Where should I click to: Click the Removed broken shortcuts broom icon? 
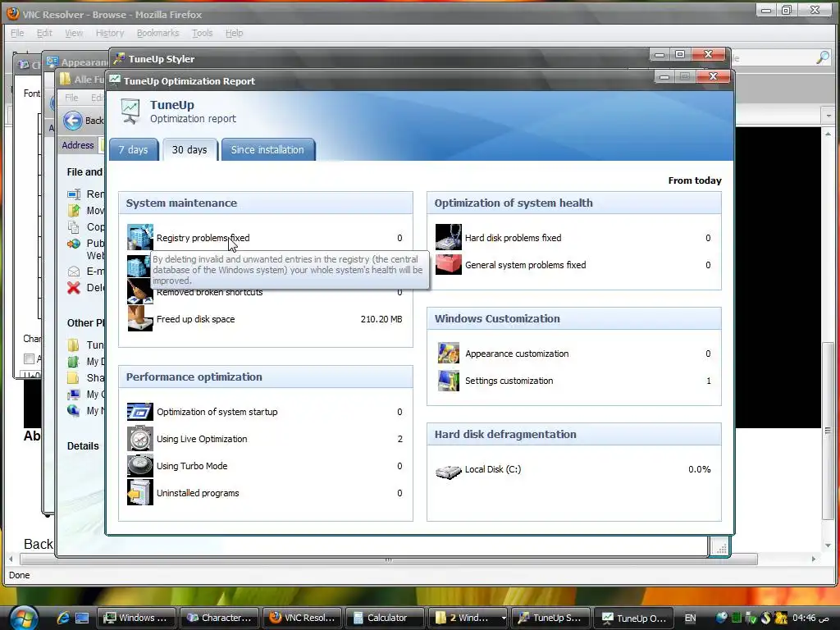139,291
